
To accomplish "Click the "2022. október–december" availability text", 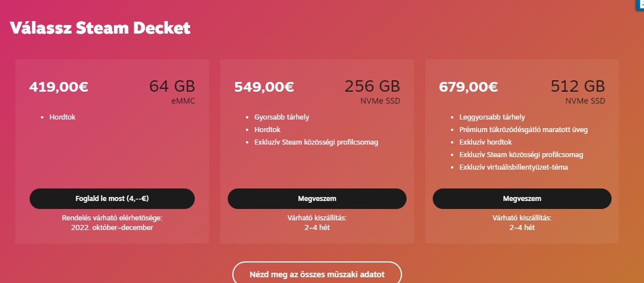I will [x=112, y=227].
